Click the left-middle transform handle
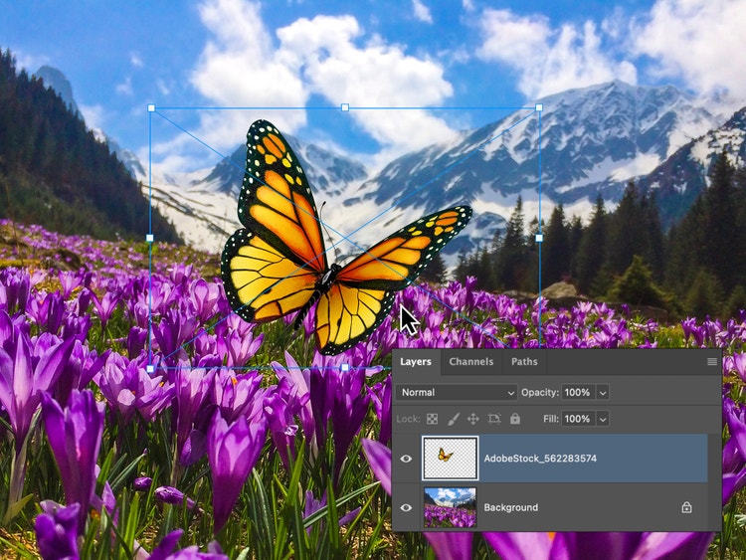746x560 pixels. click(x=150, y=238)
